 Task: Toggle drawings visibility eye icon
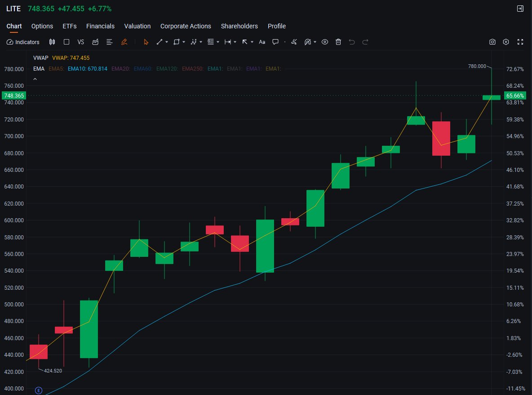[x=325, y=42]
